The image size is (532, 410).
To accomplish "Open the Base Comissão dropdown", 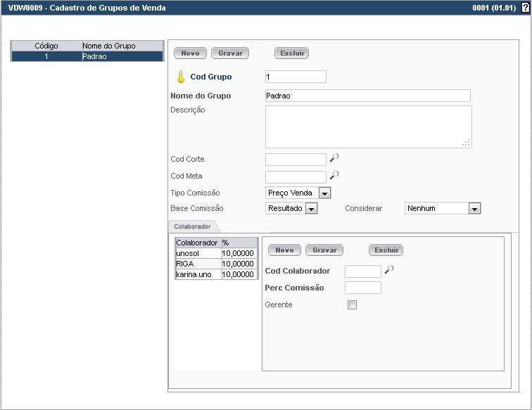I will 311,209.
